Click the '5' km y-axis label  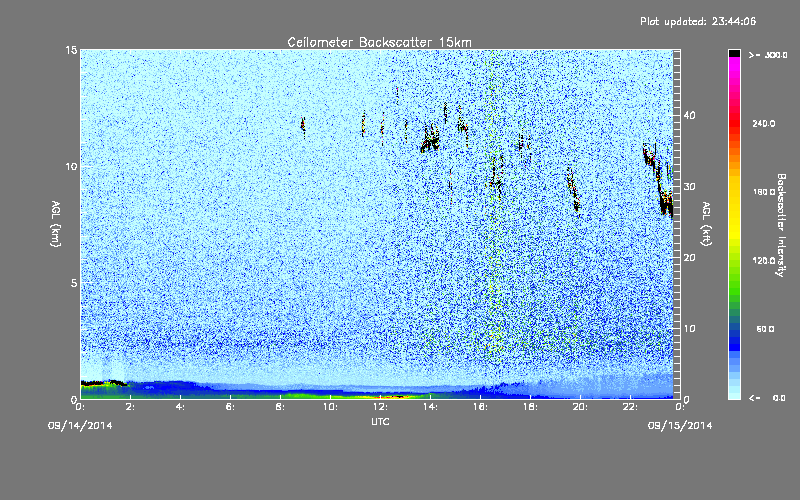(x=74, y=283)
